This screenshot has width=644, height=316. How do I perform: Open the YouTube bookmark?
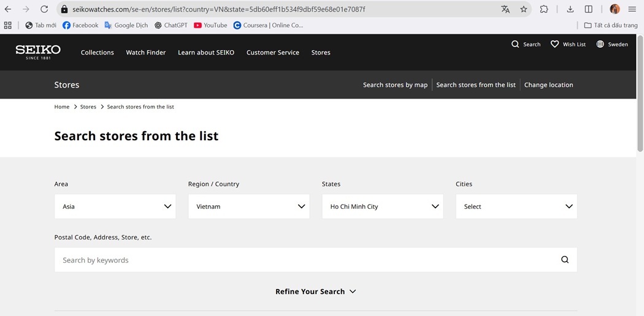[210, 25]
